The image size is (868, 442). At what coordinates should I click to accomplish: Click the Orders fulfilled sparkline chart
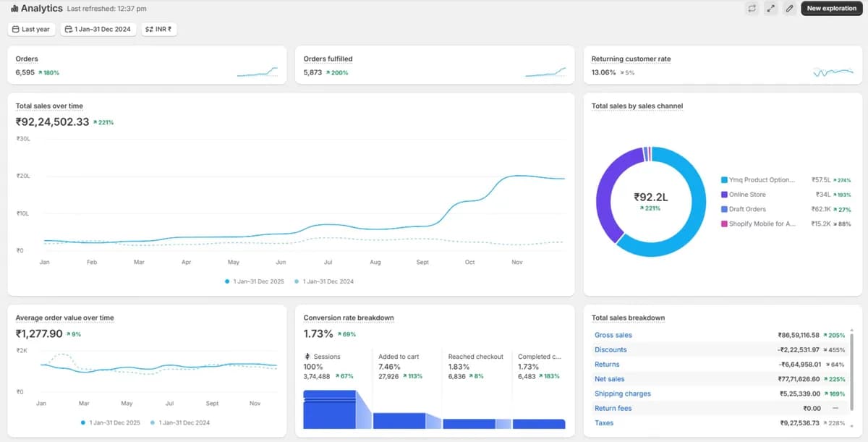point(545,72)
